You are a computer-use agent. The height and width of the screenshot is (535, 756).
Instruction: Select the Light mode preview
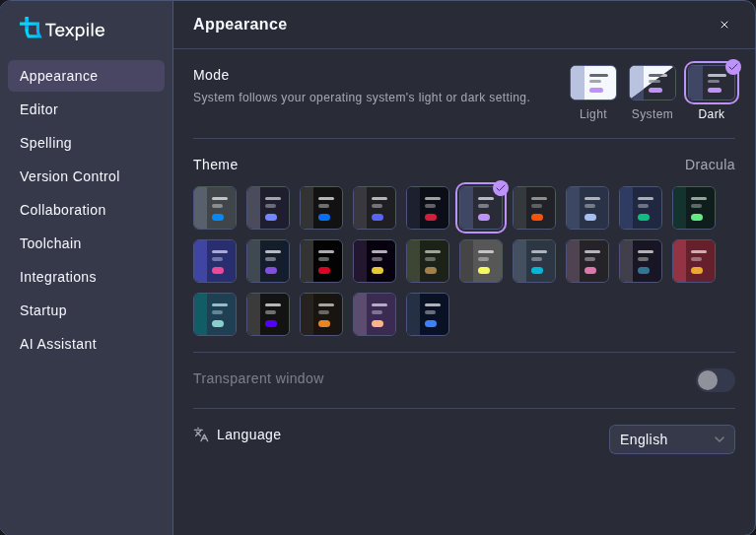point(593,83)
